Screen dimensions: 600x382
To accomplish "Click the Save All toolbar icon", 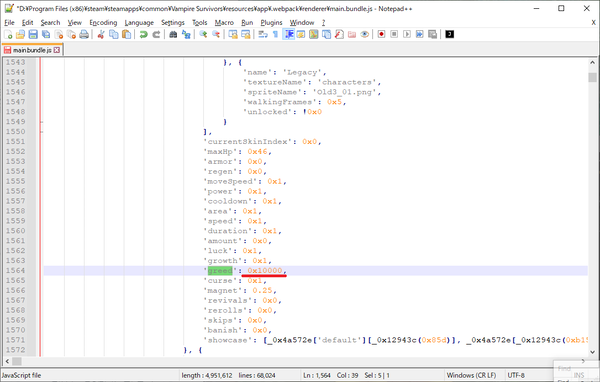I will [46, 35].
